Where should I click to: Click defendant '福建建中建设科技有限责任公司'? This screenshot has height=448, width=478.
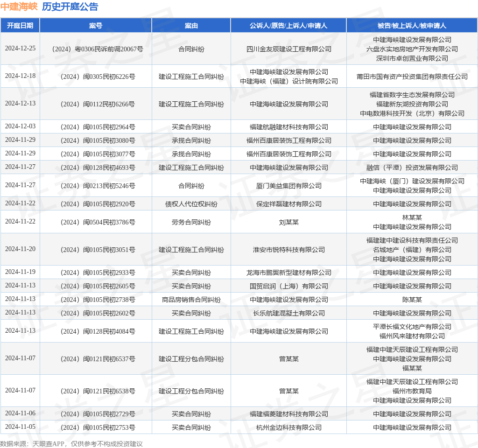pos(412,240)
